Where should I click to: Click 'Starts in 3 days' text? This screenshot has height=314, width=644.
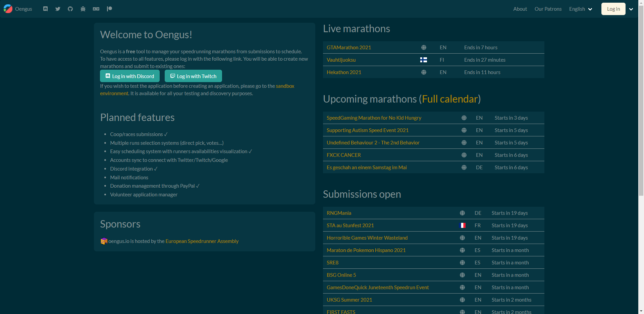[x=511, y=118]
